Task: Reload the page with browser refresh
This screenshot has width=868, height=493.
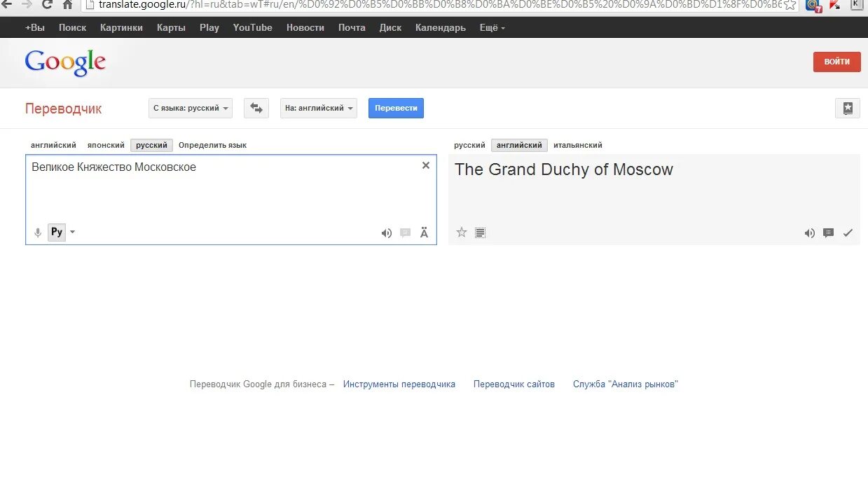Action: coord(47,4)
